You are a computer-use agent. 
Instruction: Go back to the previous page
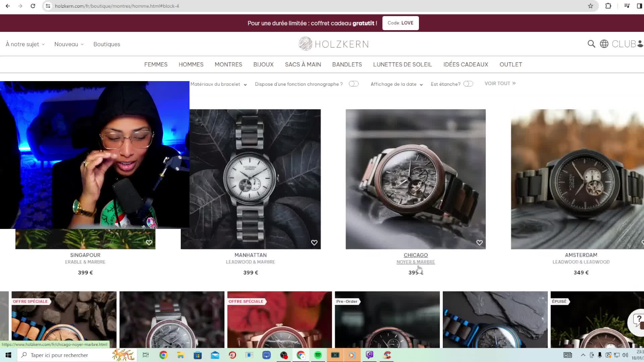click(8, 6)
